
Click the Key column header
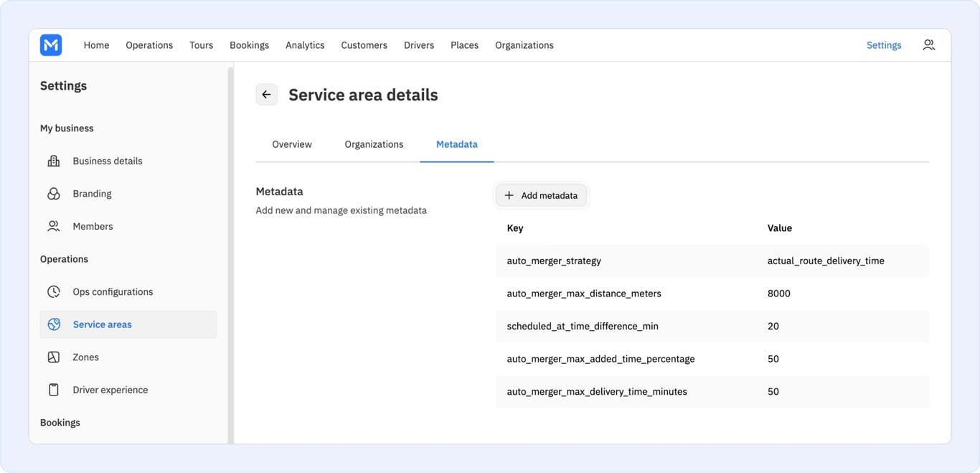click(x=515, y=228)
